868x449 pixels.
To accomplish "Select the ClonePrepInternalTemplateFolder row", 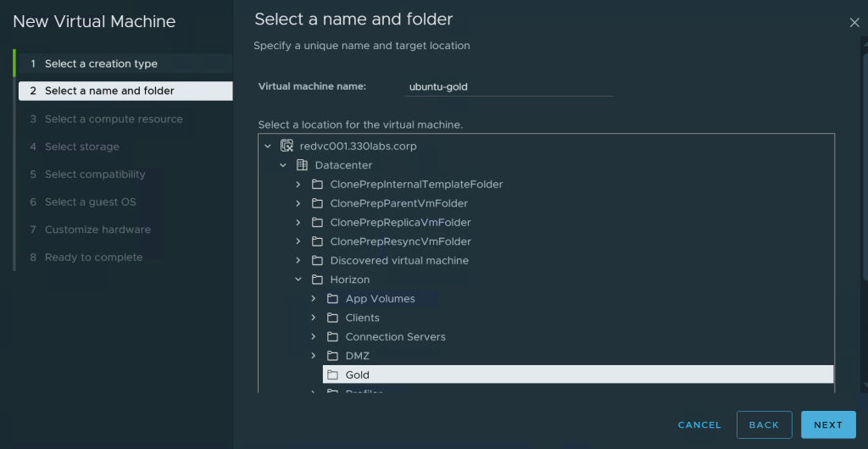I will point(416,184).
